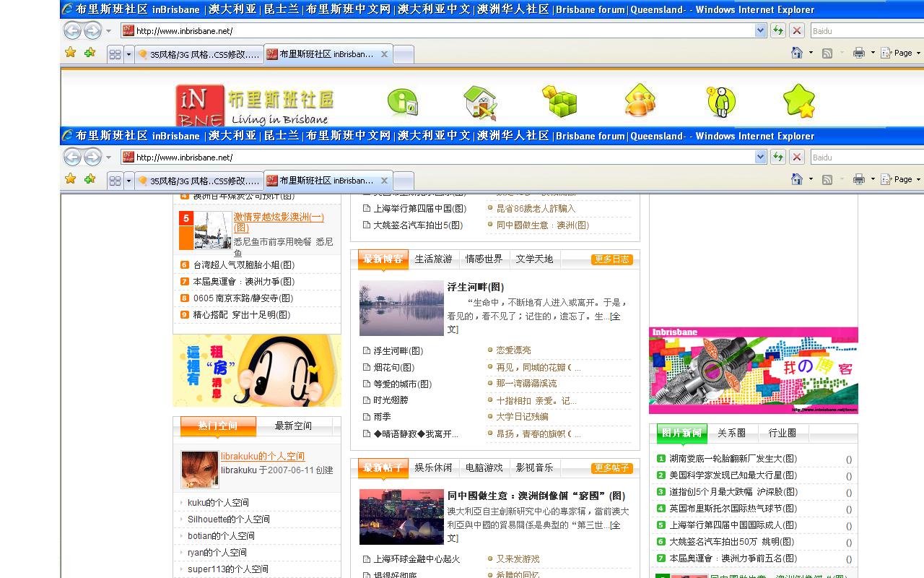Go forward using toolbar beneath the site logo
This screenshot has width=924, height=578.
pyautogui.click(x=92, y=157)
